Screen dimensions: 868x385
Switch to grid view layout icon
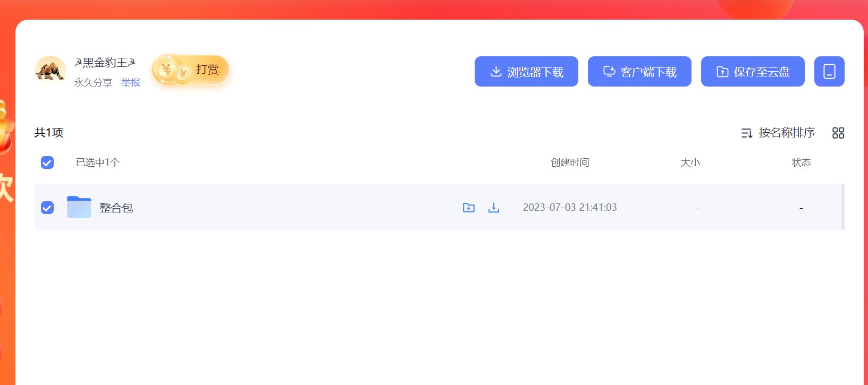(838, 133)
